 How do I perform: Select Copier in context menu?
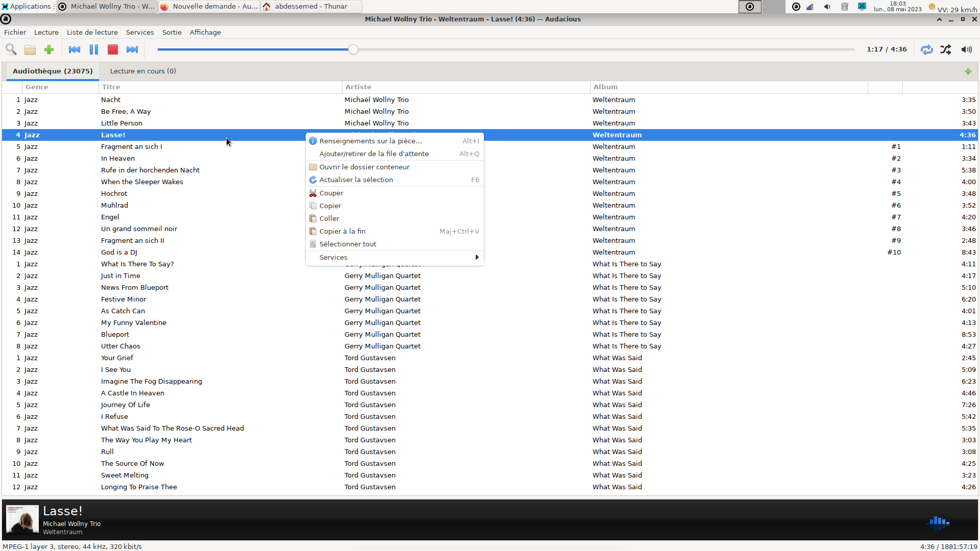click(395, 206)
